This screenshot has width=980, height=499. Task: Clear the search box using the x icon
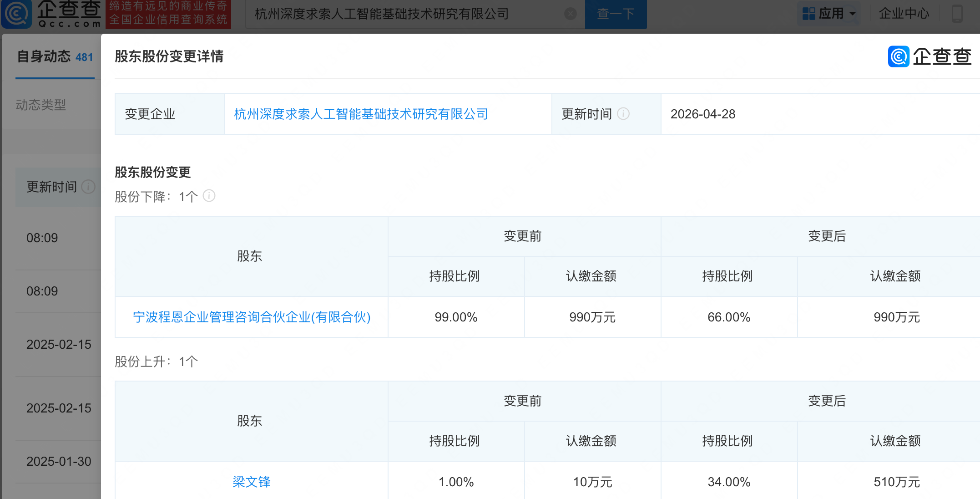570,14
